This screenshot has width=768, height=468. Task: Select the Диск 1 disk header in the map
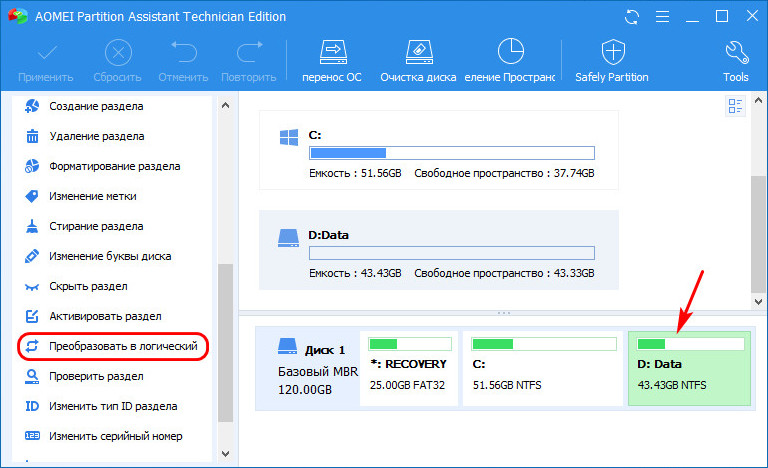coord(308,368)
